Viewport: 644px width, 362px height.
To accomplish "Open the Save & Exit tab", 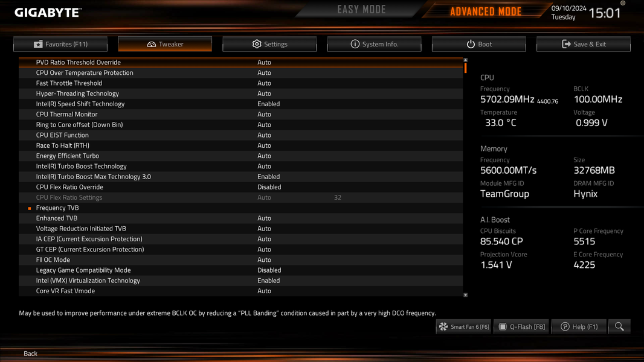I will click(584, 44).
